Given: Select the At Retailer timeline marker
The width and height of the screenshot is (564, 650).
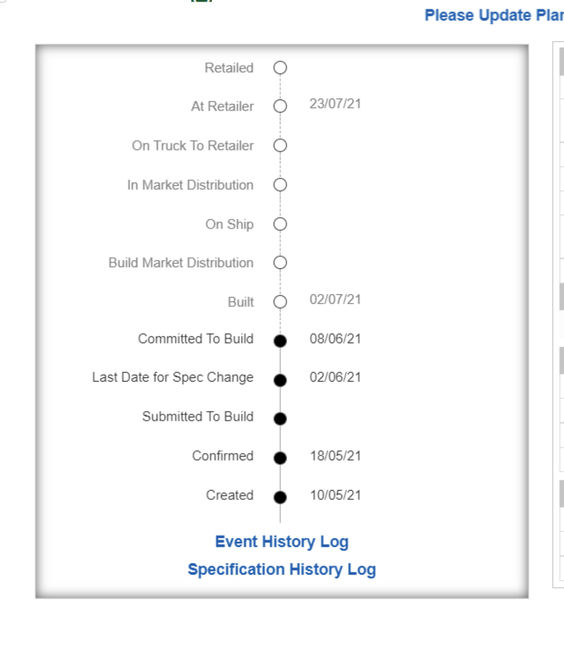Looking at the screenshot, I should coord(280,106).
